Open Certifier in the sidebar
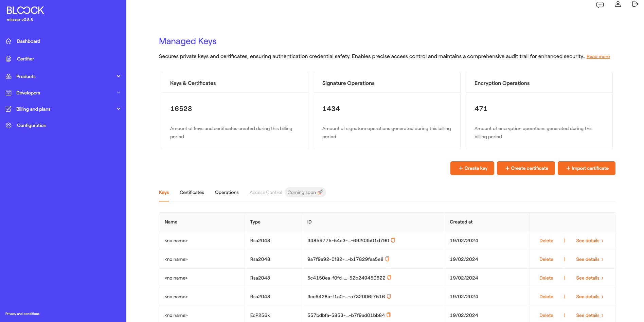Viewport: 644px width, 322px height. (25, 59)
